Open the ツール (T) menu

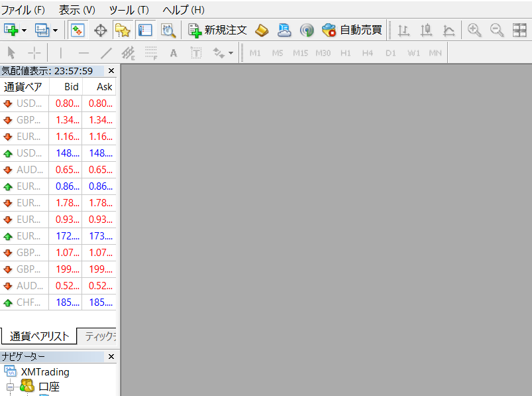click(x=129, y=10)
